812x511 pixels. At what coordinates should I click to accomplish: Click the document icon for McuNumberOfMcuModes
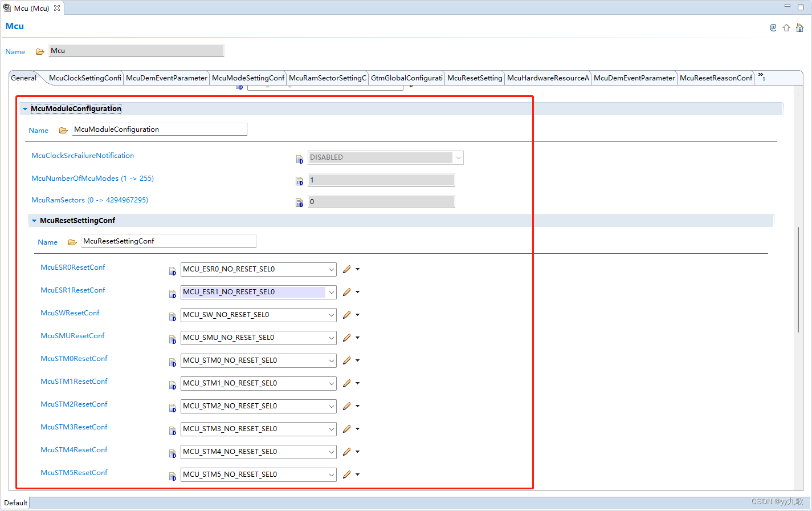(299, 181)
